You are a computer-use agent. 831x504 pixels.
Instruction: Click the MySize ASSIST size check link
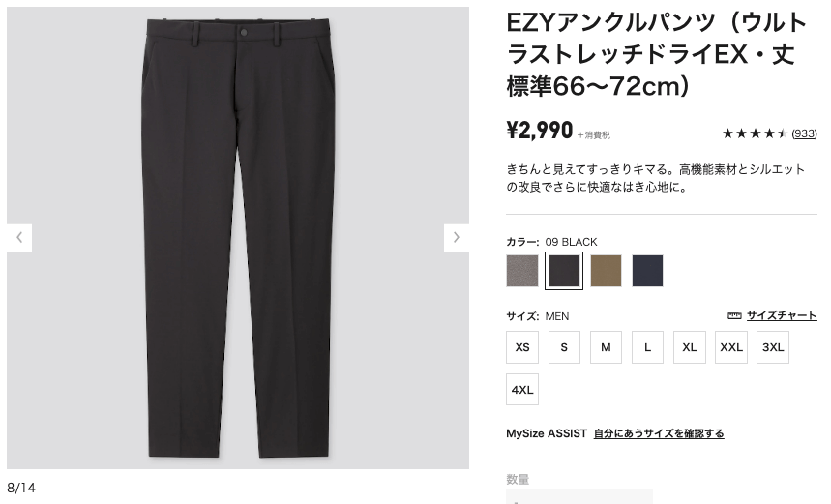[659, 433]
